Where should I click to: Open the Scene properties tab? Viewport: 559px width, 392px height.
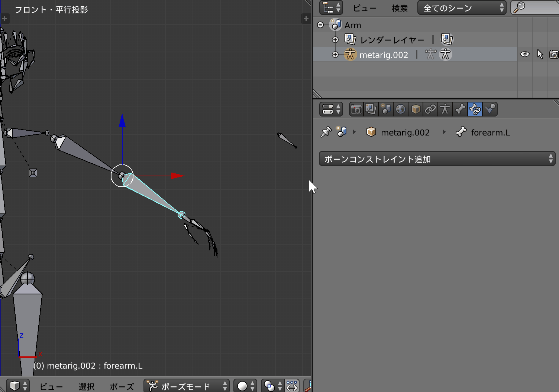[x=386, y=109]
